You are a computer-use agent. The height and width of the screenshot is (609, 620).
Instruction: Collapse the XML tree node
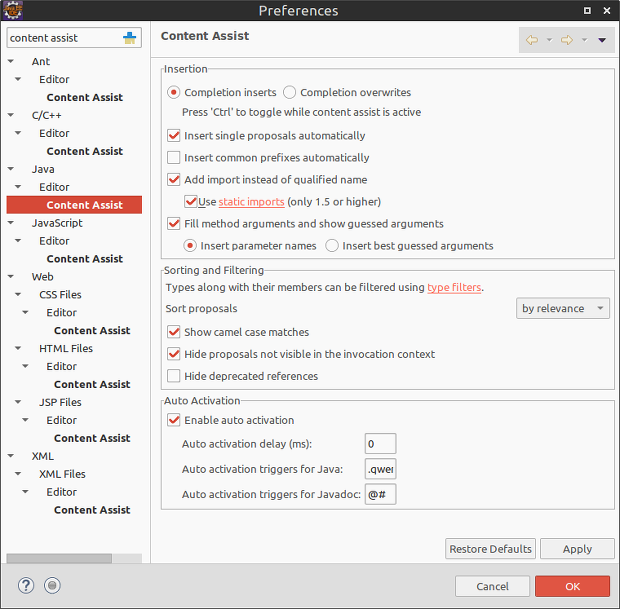pos(11,456)
